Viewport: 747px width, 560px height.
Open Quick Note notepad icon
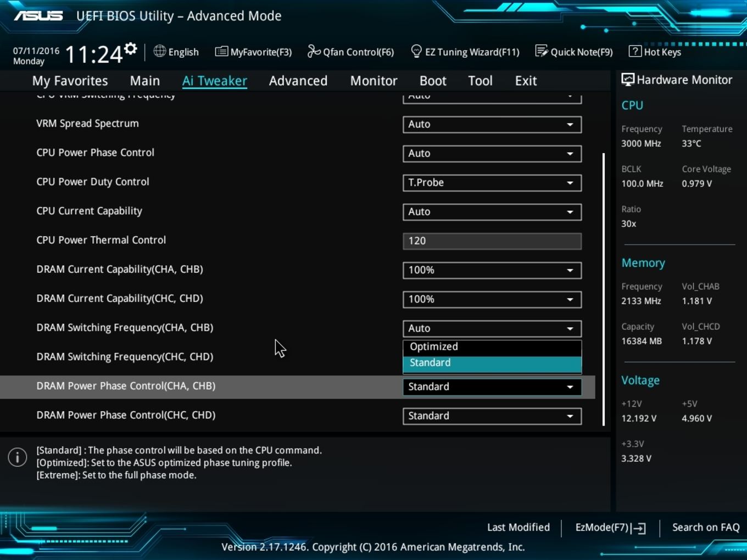(541, 52)
